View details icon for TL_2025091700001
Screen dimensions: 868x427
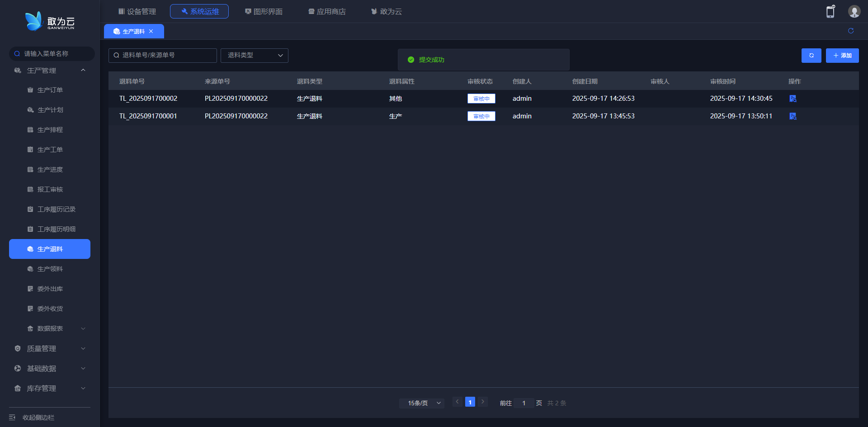(x=793, y=116)
